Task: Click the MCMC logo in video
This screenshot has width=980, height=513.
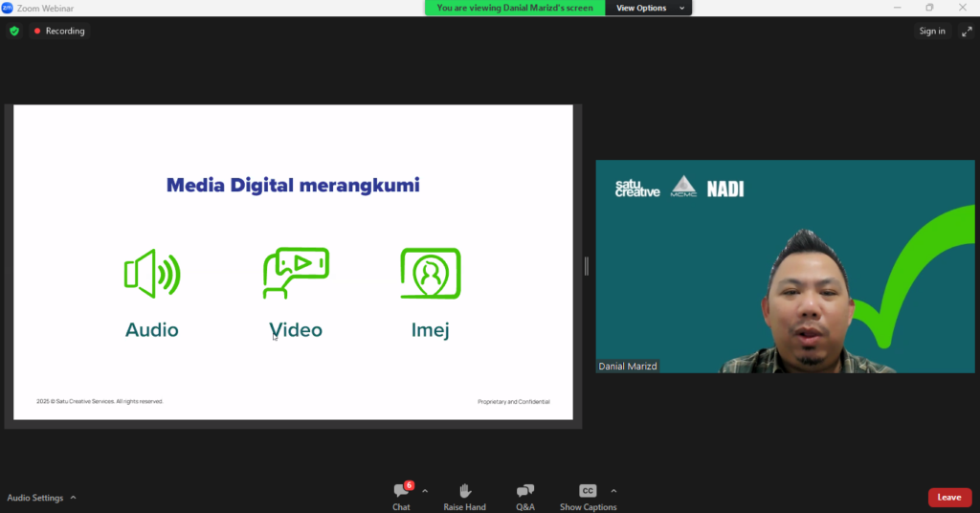Action: [683, 187]
